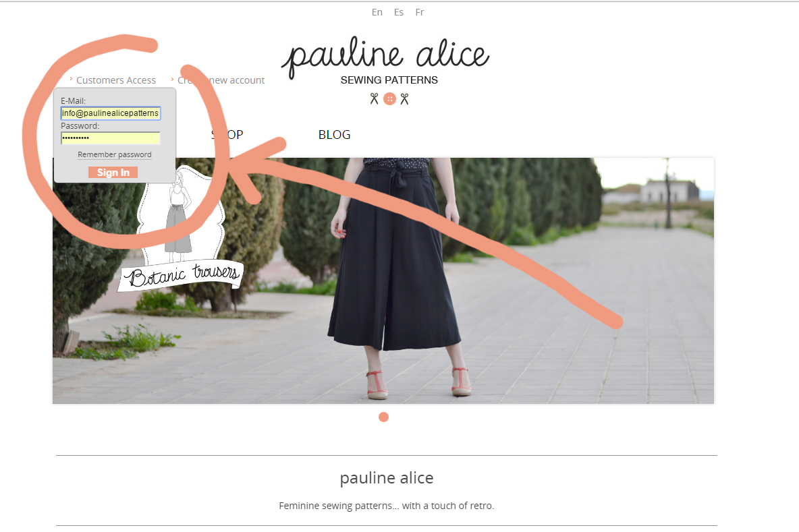Open the SHOP menu item

(227, 134)
